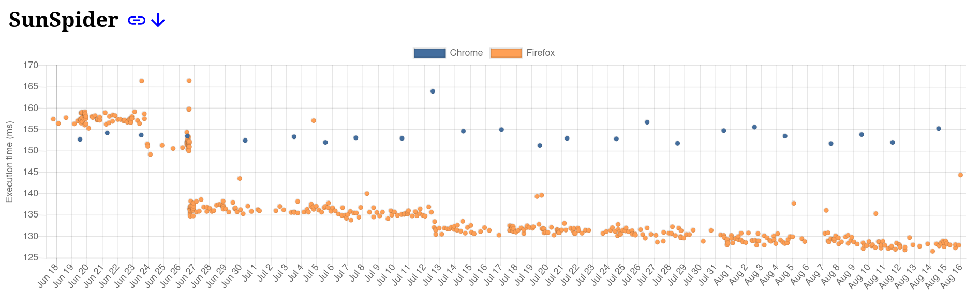This screenshot has height=294, width=980.
Task: Click Firefox point near 144 ms on Aug 16
Action: click(x=960, y=175)
